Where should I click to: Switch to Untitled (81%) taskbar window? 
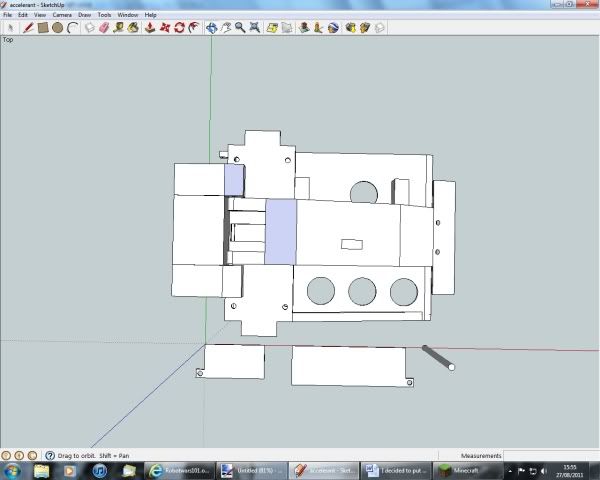(x=251, y=471)
